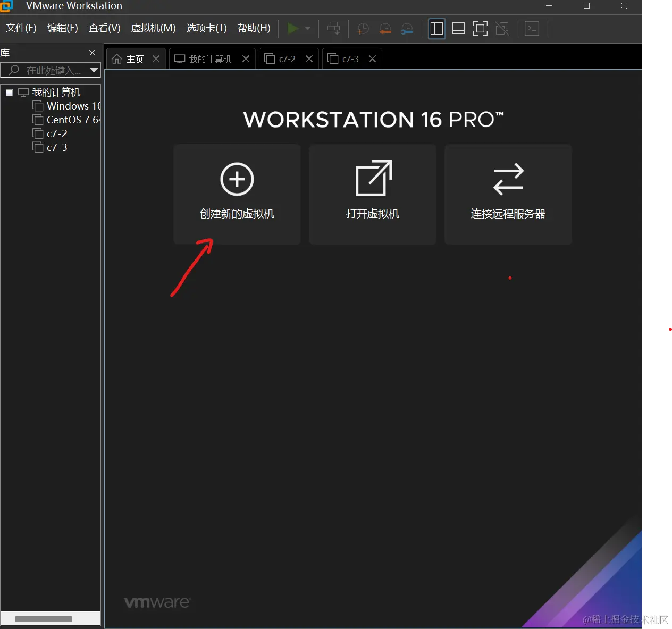672x629 pixels.
Task: Click the green power-on play button
Action: (293, 28)
